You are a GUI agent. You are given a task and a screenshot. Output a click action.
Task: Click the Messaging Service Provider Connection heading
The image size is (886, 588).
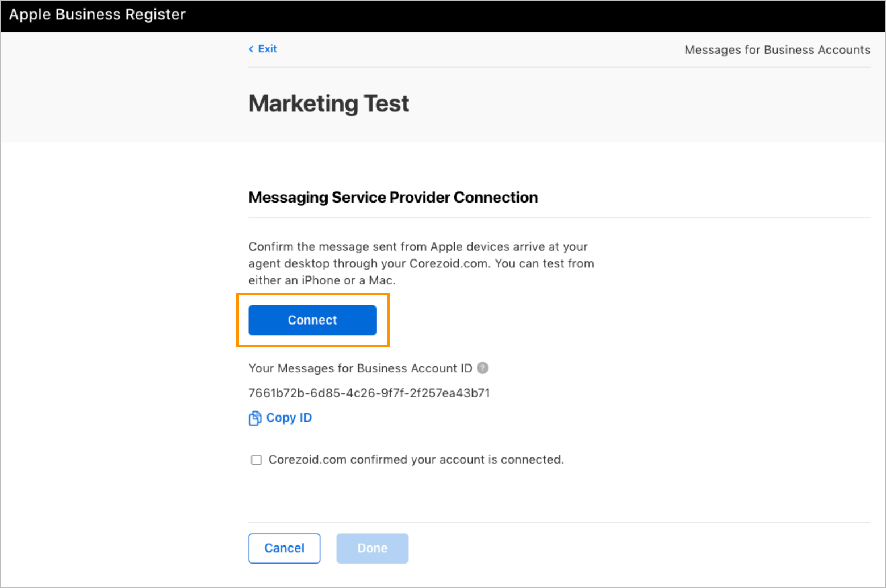393,198
